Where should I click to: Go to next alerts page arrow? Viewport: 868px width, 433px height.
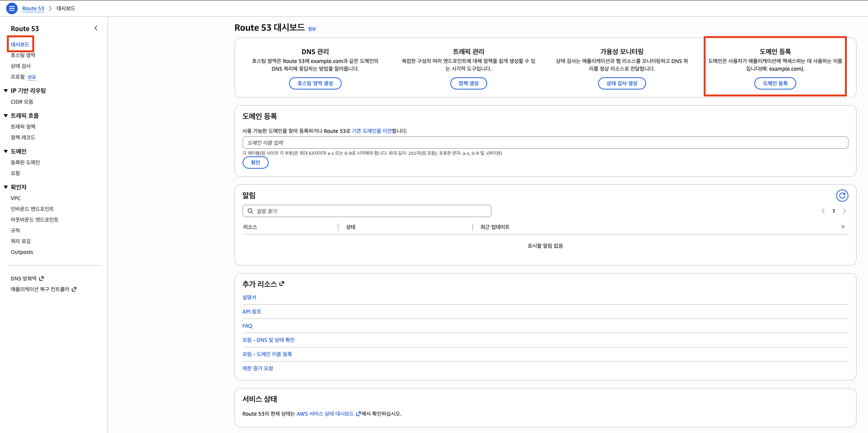point(845,211)
